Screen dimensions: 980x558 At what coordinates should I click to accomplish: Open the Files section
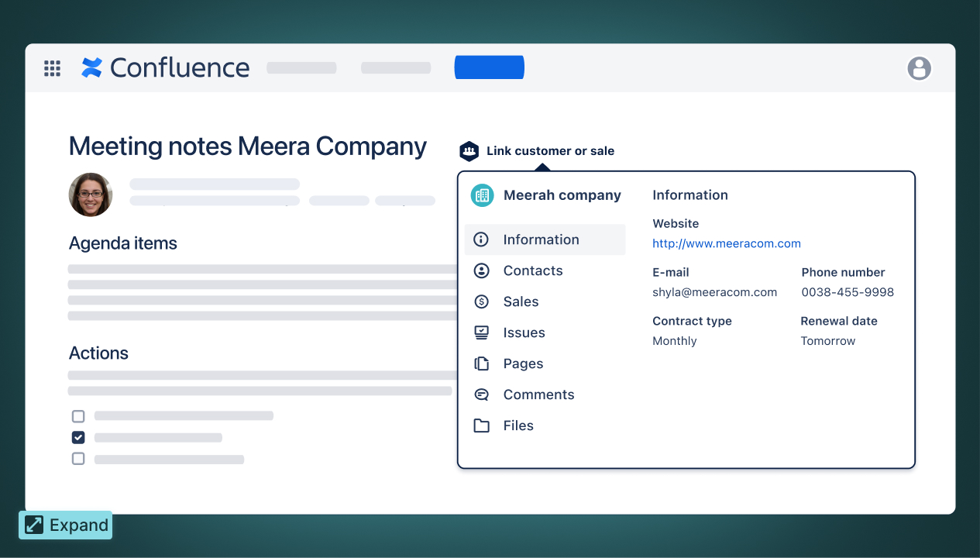[x=518, y=425]
